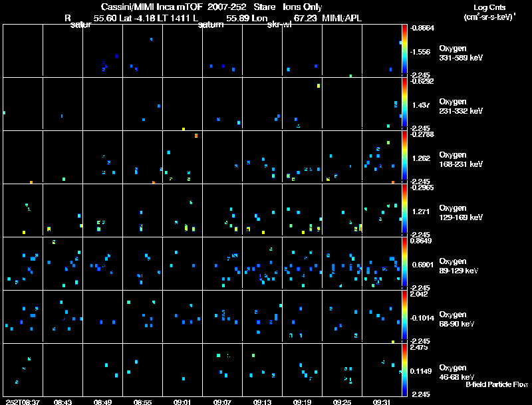The height and width of the screenshot is (405, 532).
Task: Click the color scale bar for Oxygen 129-169 keV
Action: click(404, 210)
